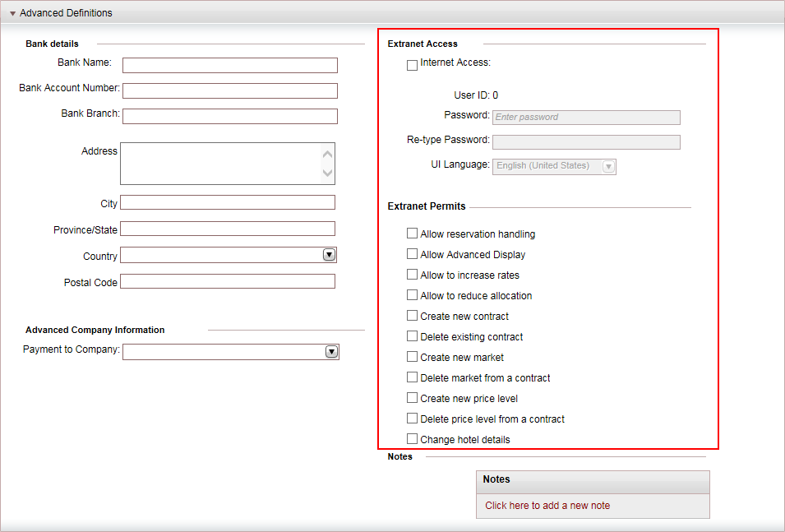This screenshot has height=532, width=785.
Task: Focus the Bank Name field
Action: click(x=230, y=65)
